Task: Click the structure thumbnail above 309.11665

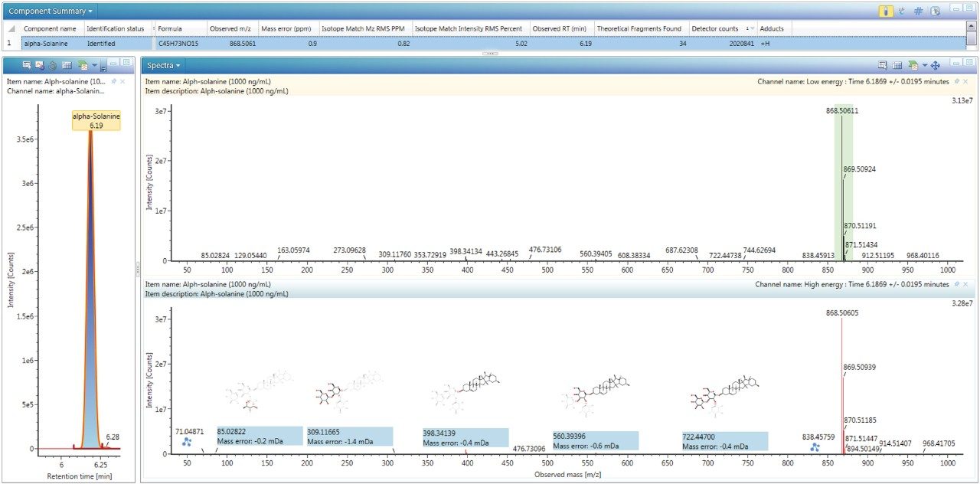Action: [349, 395]
